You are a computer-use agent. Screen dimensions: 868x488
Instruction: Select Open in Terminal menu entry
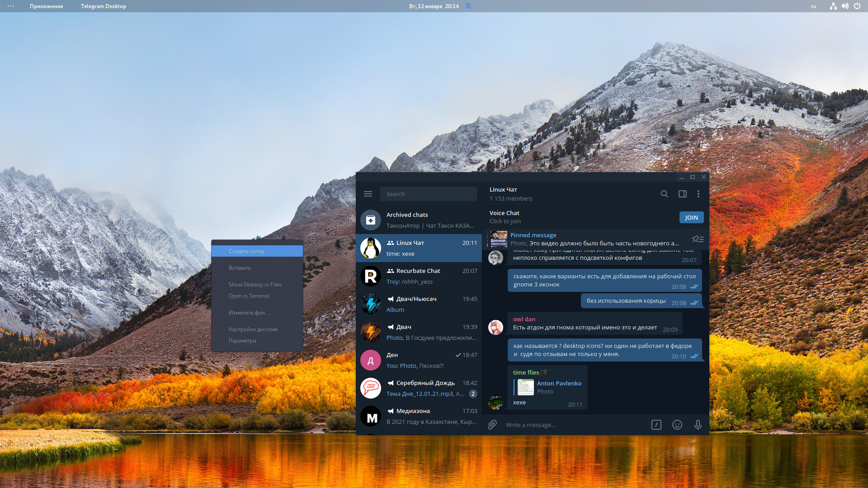(257, 296)
